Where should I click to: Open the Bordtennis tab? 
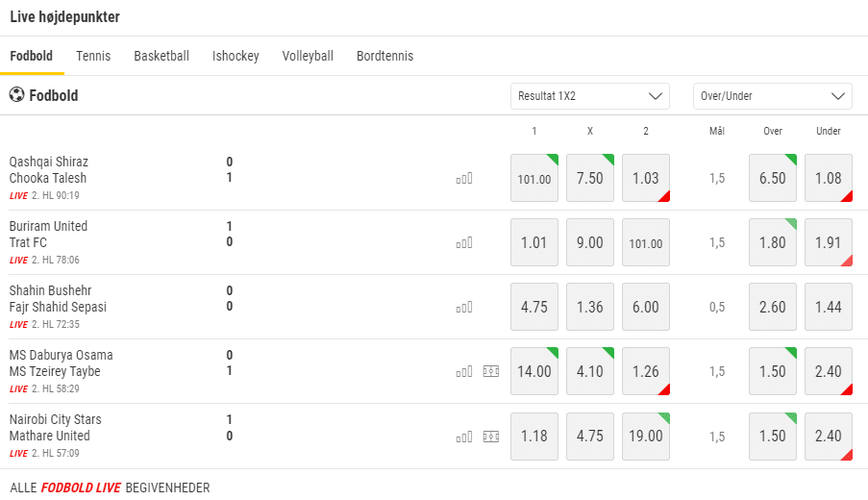pos(384,56)
